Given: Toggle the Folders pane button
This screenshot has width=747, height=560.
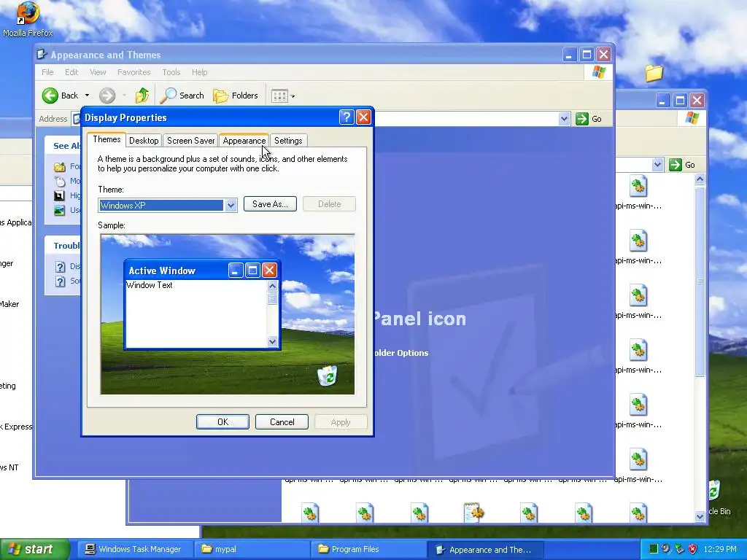Looking at the screenshot, I should pos(236,96).
